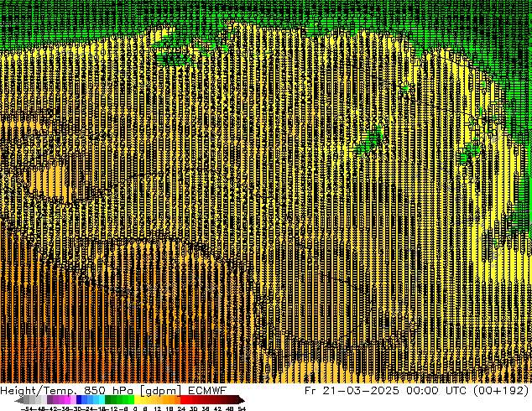
Task: Click the darkest green swatch in legend
Action: 108,400
